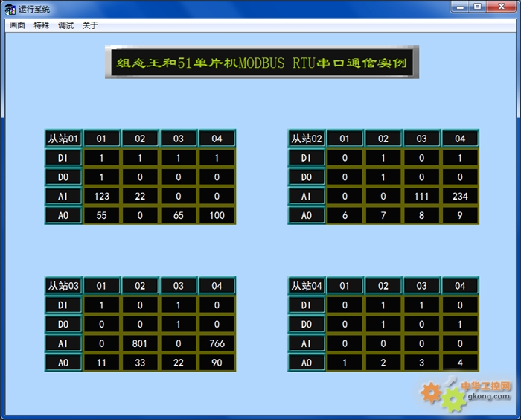Click 从站03 DI channel 01 value 1

point(102,305)
